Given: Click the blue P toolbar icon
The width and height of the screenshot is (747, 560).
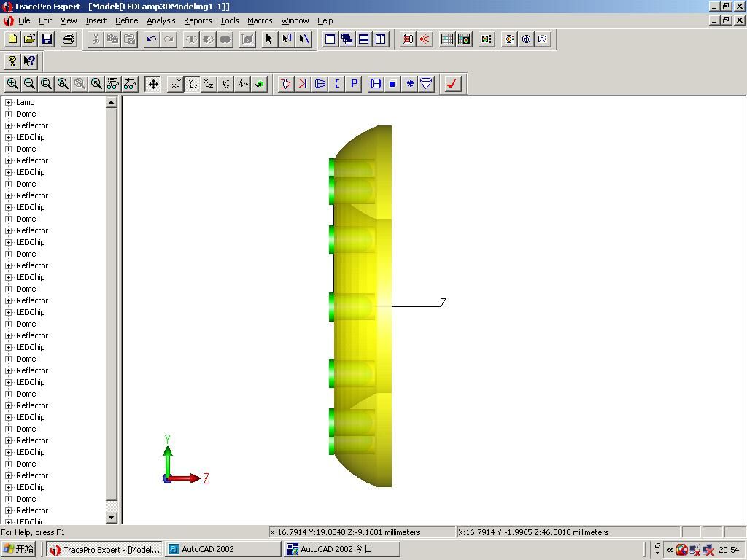Looking at the screenshot, I should pos(354,84).
